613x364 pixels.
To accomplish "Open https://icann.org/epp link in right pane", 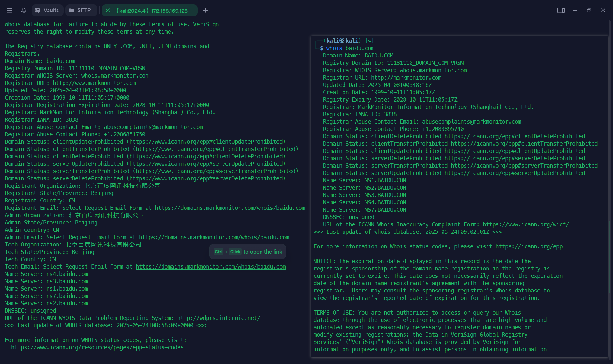I will pyautogui.click(x=529, y=246).
